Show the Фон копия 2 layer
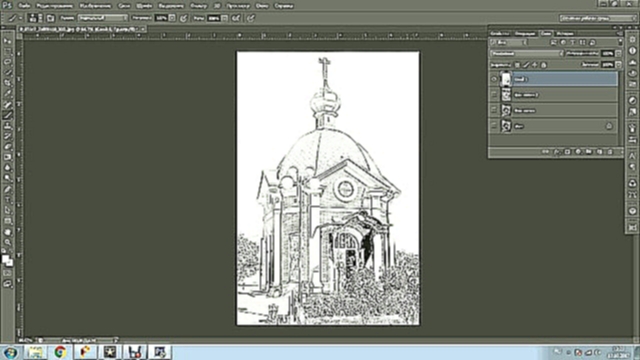640x360 pixels. coord(494,95)
